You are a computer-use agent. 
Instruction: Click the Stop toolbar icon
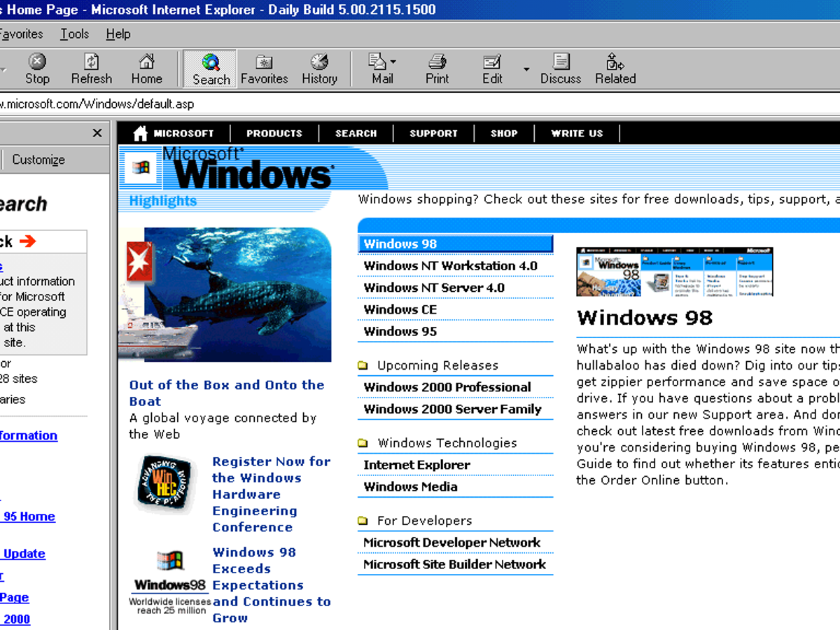coord(37,62)
